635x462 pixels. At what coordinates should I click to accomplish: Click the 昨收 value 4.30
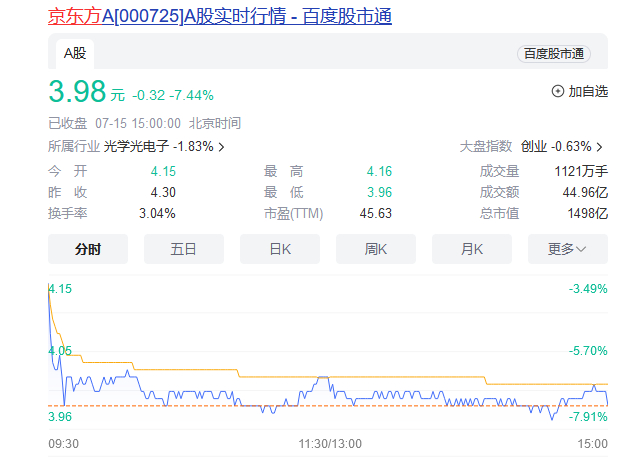[163, 192]
